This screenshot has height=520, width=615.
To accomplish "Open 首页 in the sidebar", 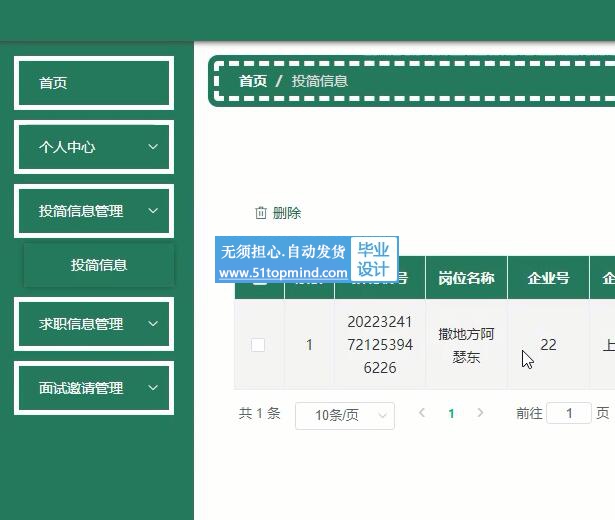I will pos(94,83).
